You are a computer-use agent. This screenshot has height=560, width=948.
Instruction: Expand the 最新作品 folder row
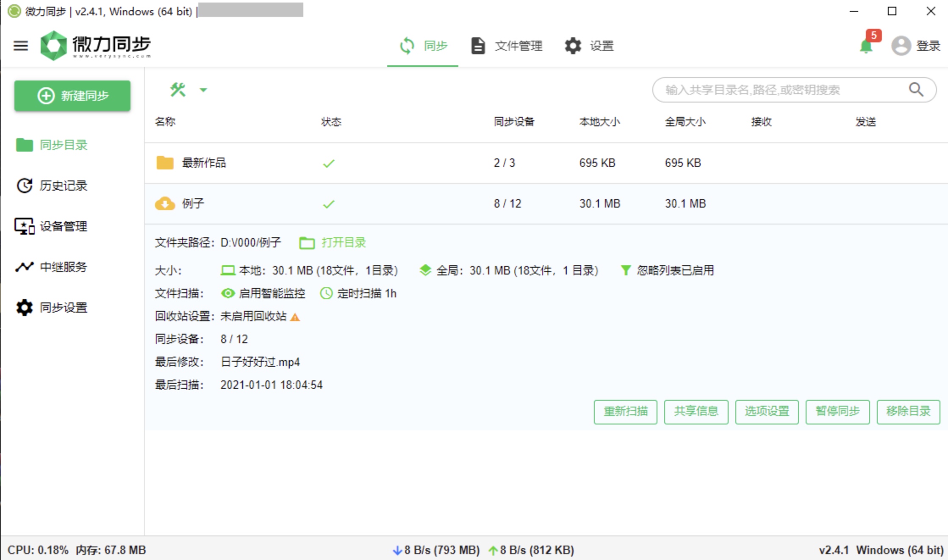click(546, 163)
